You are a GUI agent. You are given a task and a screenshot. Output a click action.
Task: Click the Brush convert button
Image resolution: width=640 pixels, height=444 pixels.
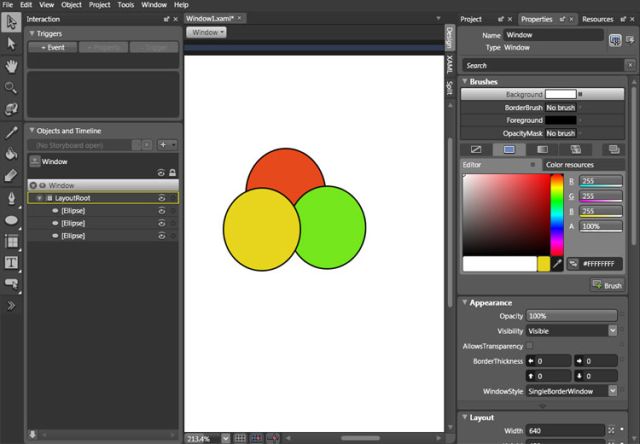pyautogui.click(x=608, y=285)
